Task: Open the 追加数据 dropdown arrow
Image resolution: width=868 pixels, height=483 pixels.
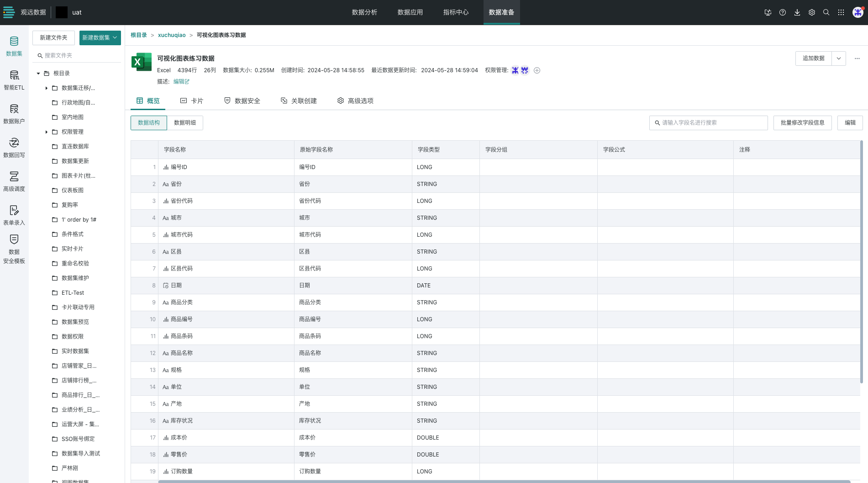Action: (x=838, y=58)
